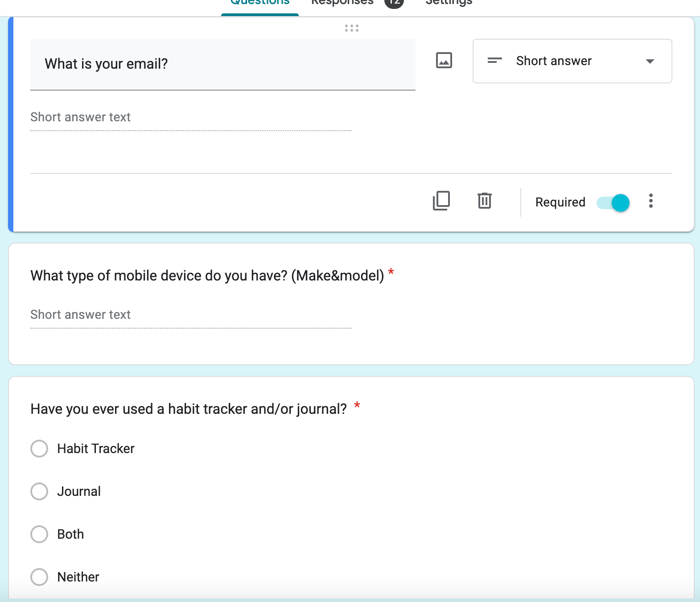This screenshot has width=700, height=602.
Task: Choose the Neither radio option
Action: 39,577
